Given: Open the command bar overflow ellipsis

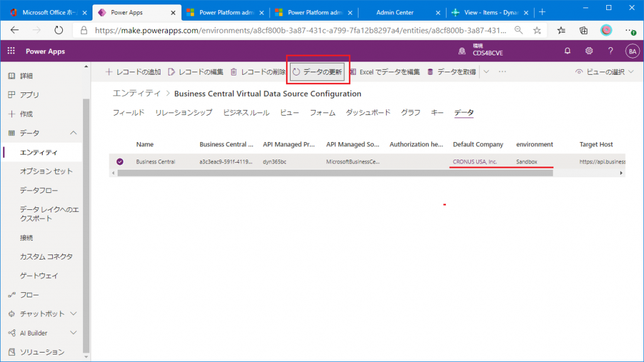Looking at the screenshot, I should [x=502, y=72].
